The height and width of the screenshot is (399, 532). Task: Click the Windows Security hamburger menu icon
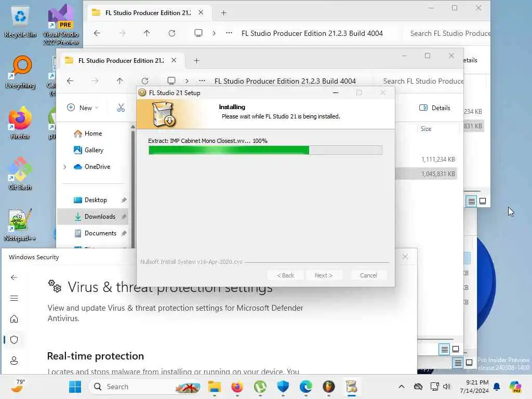[x=14, y=298]
